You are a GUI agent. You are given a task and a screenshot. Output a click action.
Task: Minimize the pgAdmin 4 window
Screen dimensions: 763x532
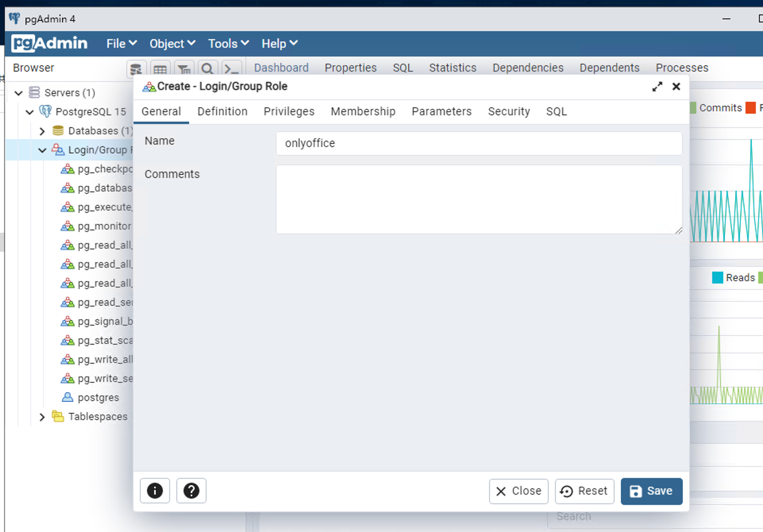(726, 19)
